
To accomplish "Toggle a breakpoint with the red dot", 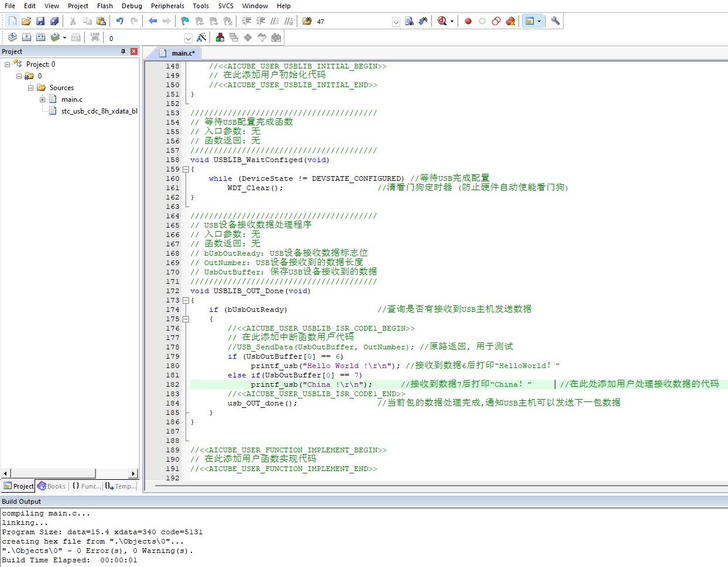I will 468,21.
